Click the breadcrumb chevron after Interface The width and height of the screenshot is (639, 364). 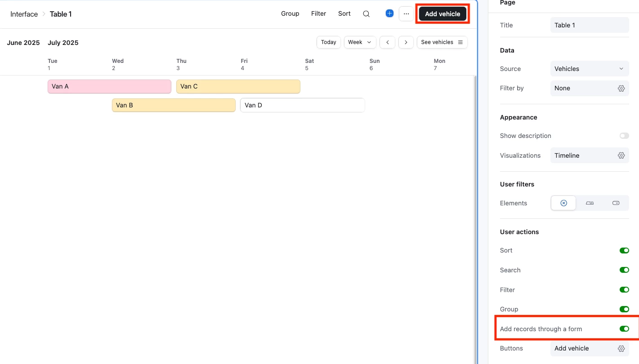[44, 14]
